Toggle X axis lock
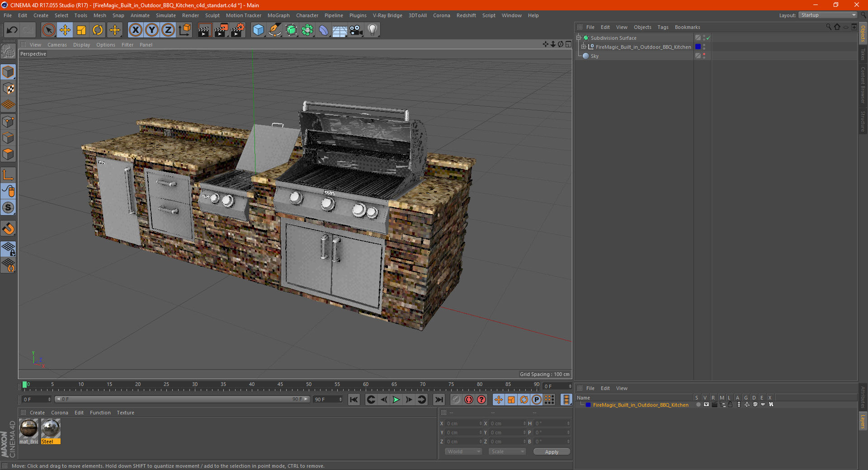The width and height of the screenshot is (868, 470). [x=135, y=30]
